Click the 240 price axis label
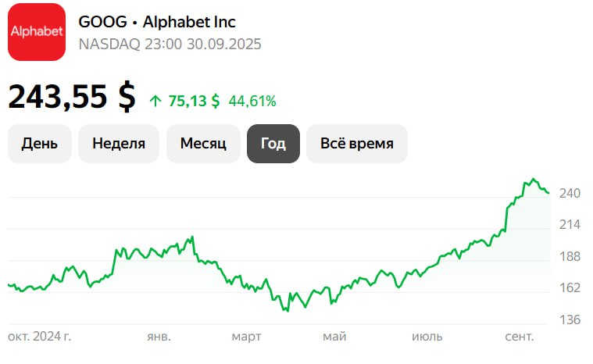The width and height of the screenshot is (593, 364). [570, 193]
